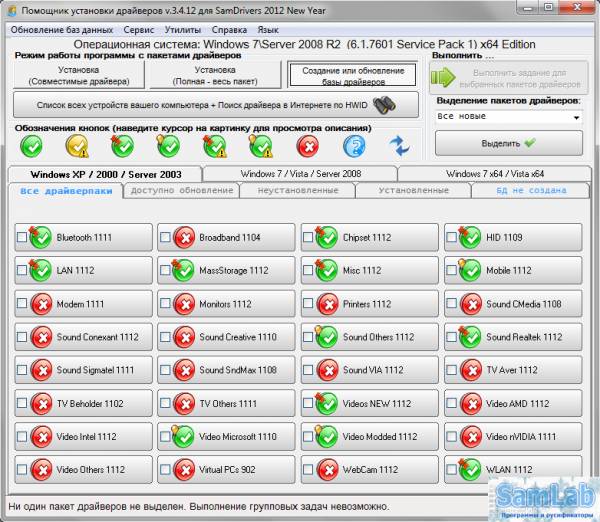Choose Установка (Совместимые драйвера) mode
The width and height of the screenshot is (600, 522).
click(79, 75)
